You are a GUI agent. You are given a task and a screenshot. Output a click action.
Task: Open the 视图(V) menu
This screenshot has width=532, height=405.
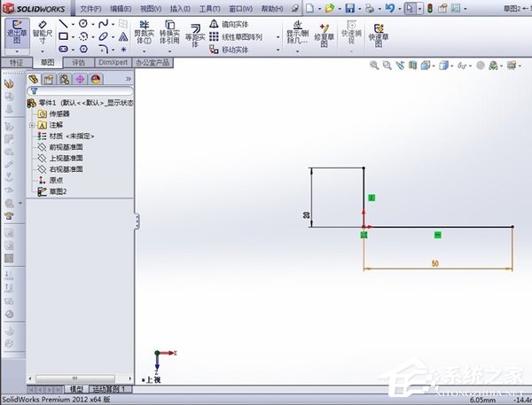pos(151,9)
